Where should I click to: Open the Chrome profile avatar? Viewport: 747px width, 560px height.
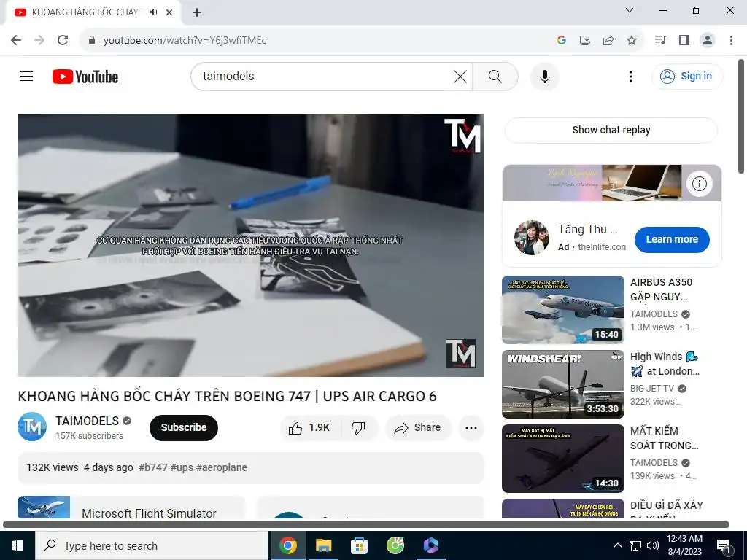tap(708, 40)
